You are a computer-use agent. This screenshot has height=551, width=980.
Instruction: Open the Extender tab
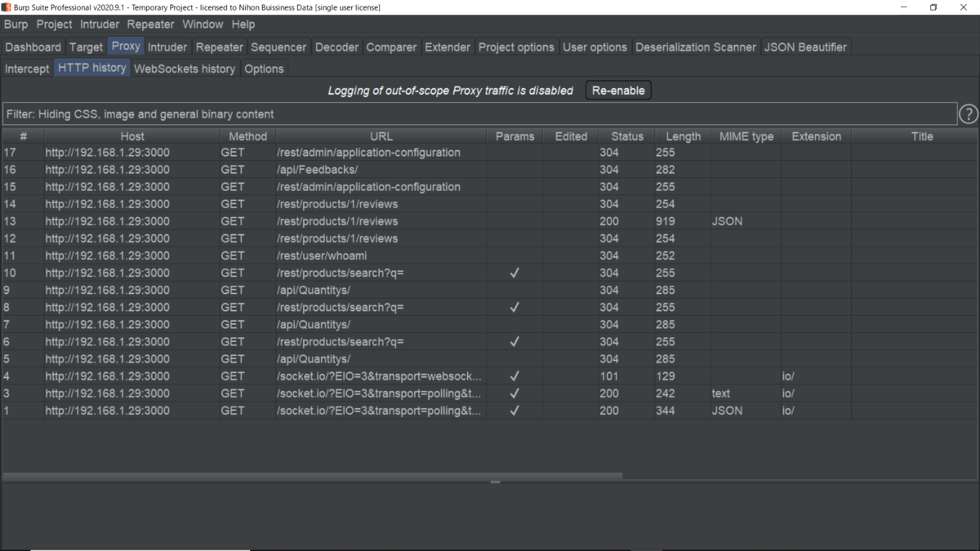(448, 47)
